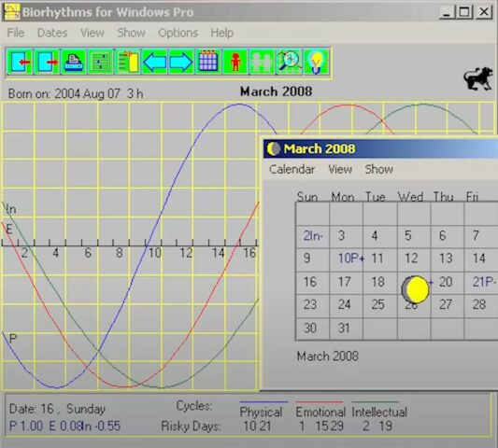The image size is (498, 448).
Task: Advance to next period with right arrow
Action: (181, 62)
